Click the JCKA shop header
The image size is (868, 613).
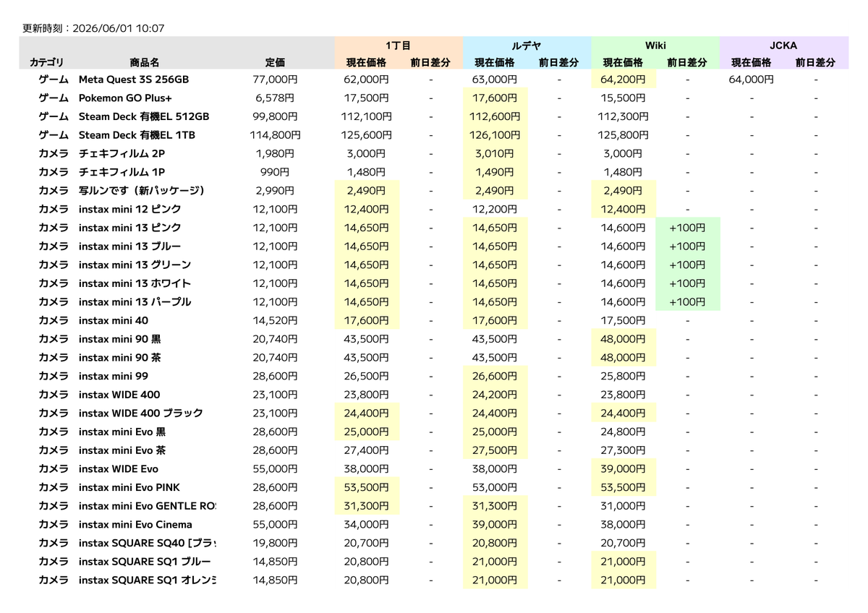(x=783, y=45)
